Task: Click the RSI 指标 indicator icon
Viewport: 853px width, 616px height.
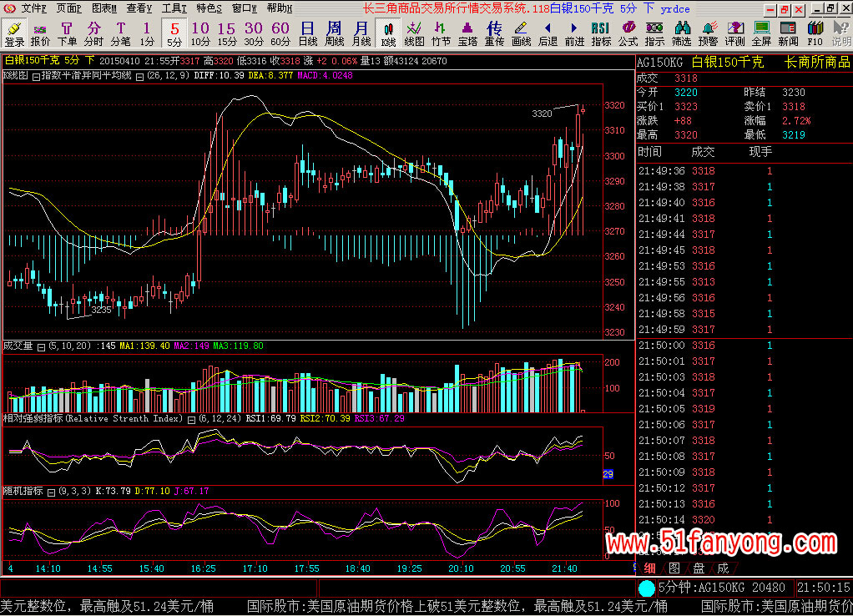Action: [x=600, y=33]
